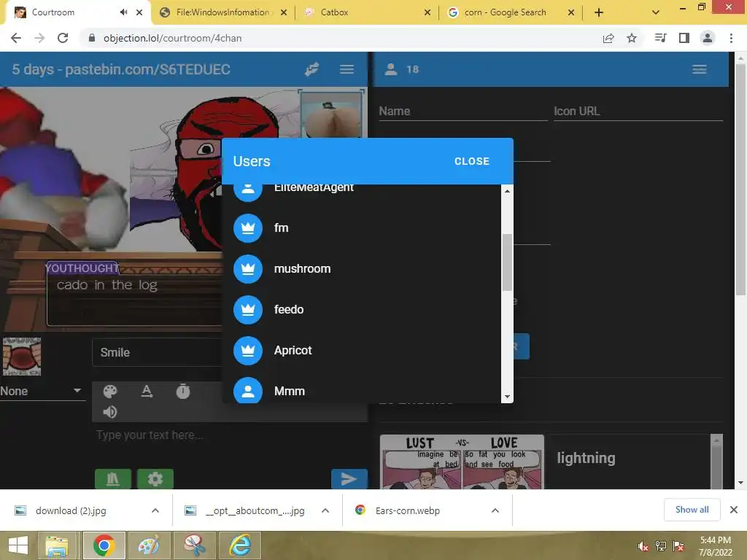Toggle the Chrome side panel icon
Viewport: 747px width, 560px height.
[x=684, y=38]
